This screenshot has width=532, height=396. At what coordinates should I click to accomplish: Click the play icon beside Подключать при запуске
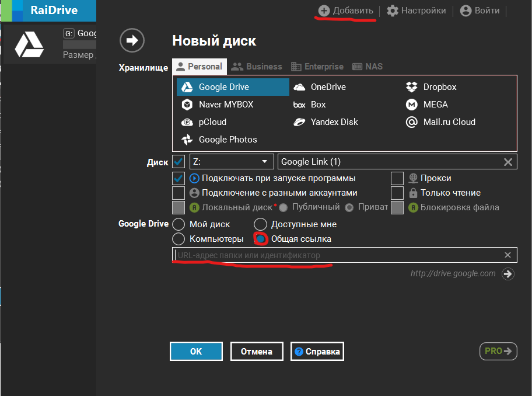coord(194,178)
